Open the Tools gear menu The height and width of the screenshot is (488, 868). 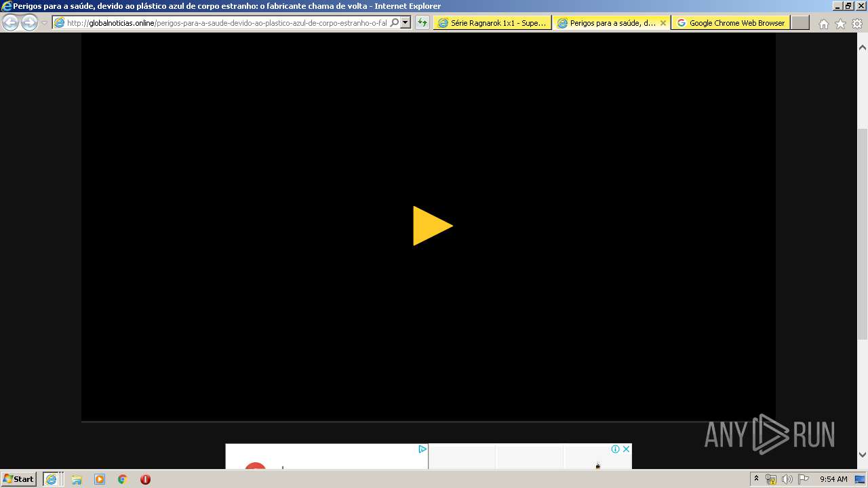(x=857, y=24)
